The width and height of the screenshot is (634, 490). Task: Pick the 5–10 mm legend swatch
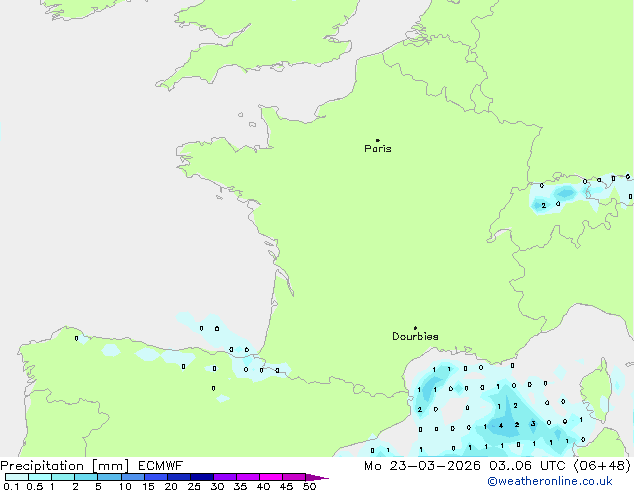click(109, 477)
